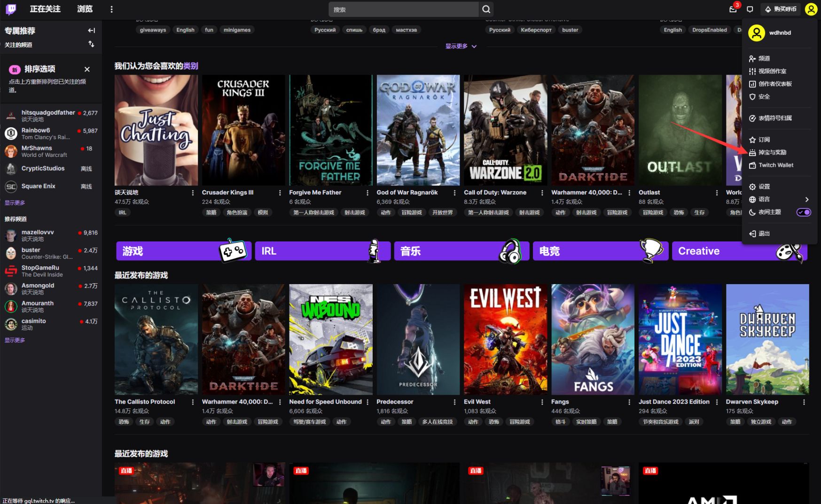821x504 pixels.
Task: Open options menu for Need for Speed Unbound
Action: point(367,402)
